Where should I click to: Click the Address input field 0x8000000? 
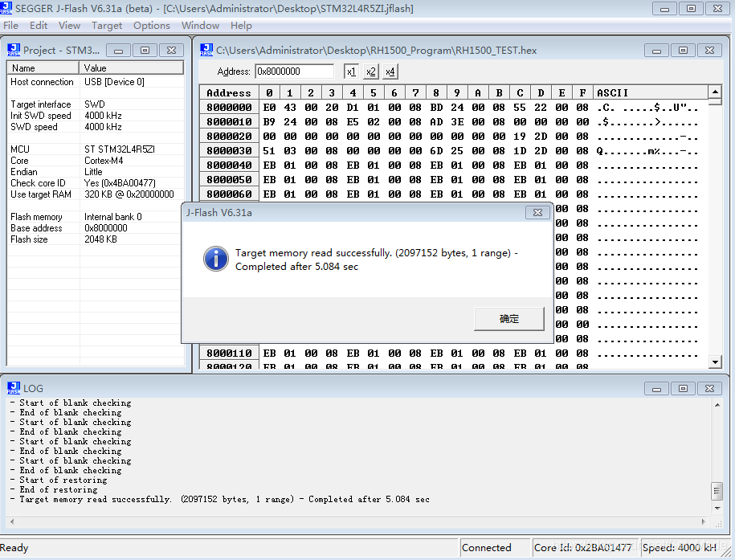pos(294,72)
